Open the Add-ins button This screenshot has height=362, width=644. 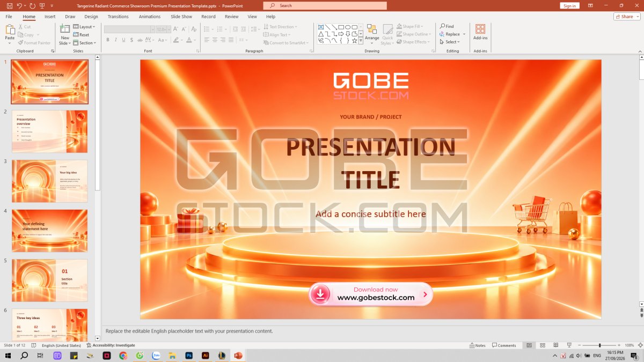480,32
